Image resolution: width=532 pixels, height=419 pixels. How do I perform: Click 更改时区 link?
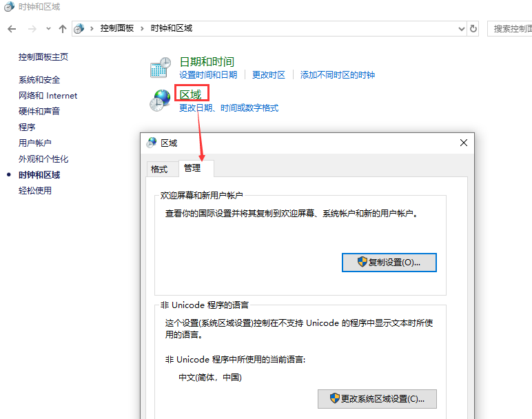tap(269, 74)
